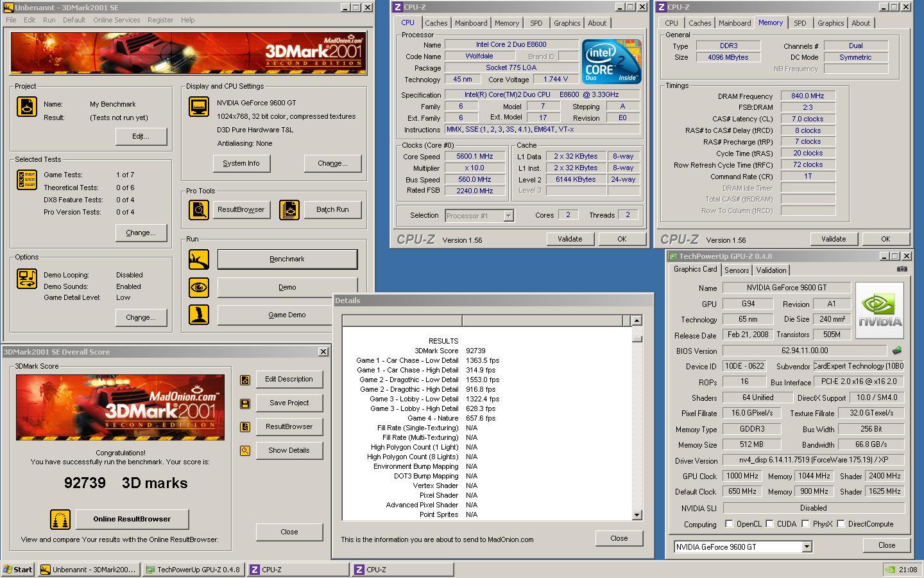This screenshot has width=924, height=578.
Task: Enable the OpenCL checkbox in GPU-Z
Action: pyautogui.click(x=729, y=524)
